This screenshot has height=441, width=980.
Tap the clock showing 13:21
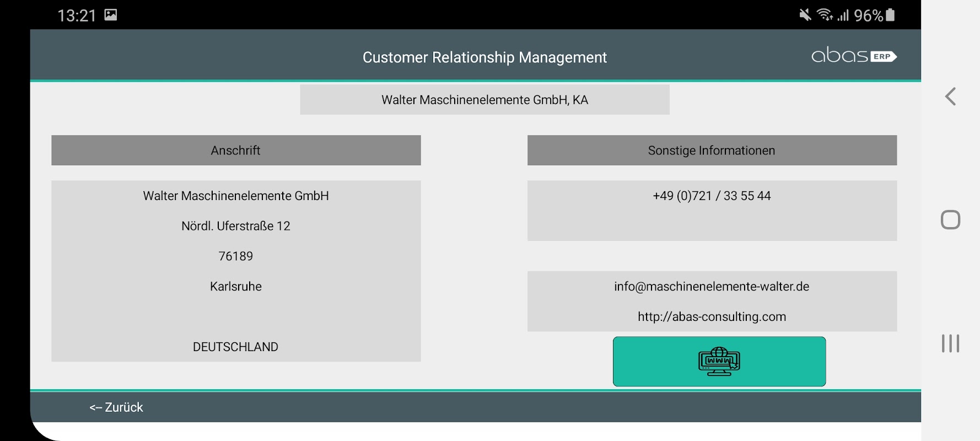77,15
